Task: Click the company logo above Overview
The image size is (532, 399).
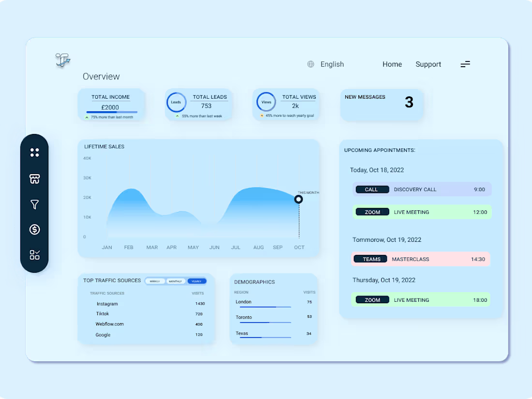Action: [x=62, y=60]
